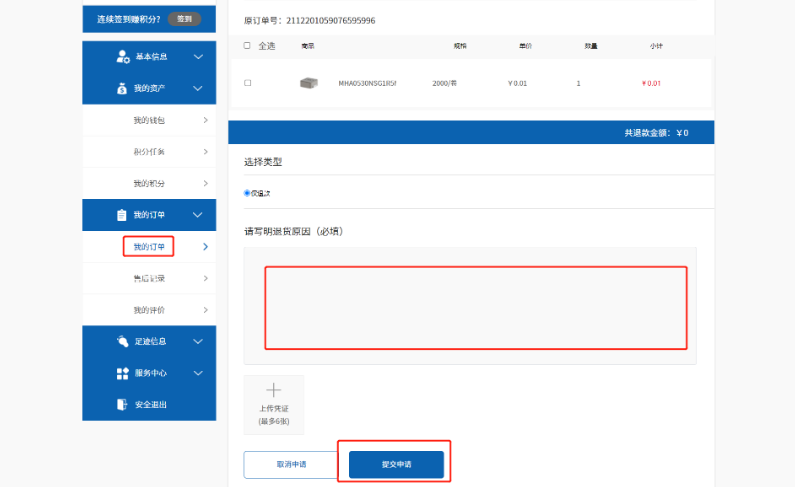Check the 全选 select-all checkbox
795x487 pixels.
tap(247, 46)
